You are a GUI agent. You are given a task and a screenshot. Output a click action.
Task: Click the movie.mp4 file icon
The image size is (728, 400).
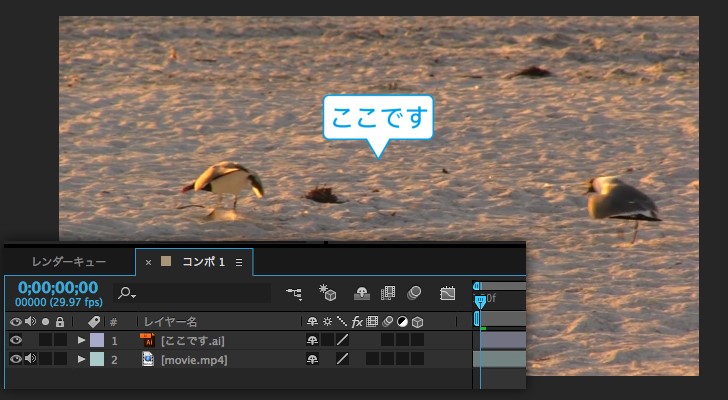click(147, 359)
